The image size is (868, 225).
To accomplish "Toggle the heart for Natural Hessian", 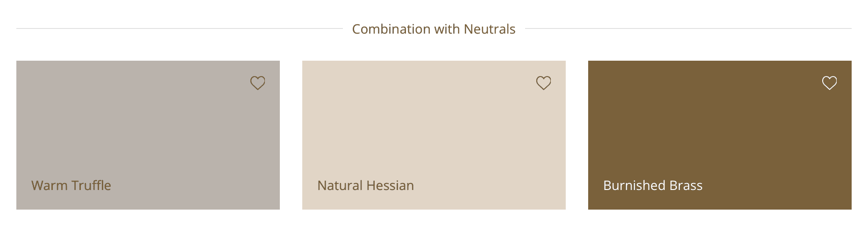I will tap(543, 83).
